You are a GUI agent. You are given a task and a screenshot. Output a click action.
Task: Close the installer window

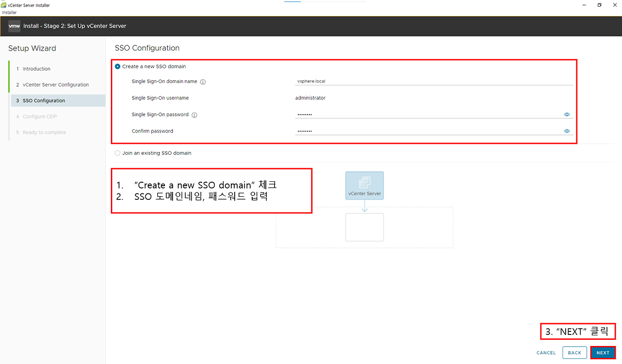click(x=615, y=5)
